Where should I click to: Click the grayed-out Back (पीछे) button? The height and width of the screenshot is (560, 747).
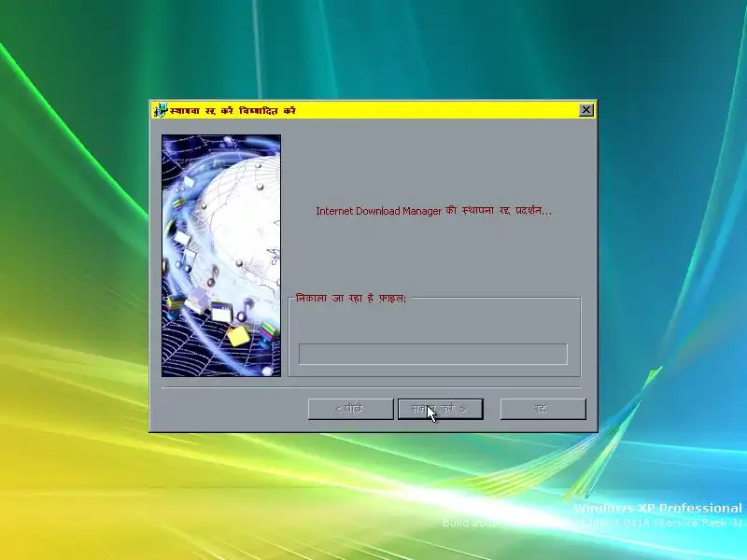[351, 409]
